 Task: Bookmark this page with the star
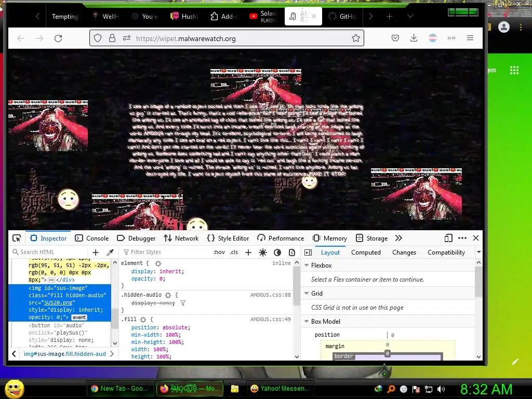(355, 38)
